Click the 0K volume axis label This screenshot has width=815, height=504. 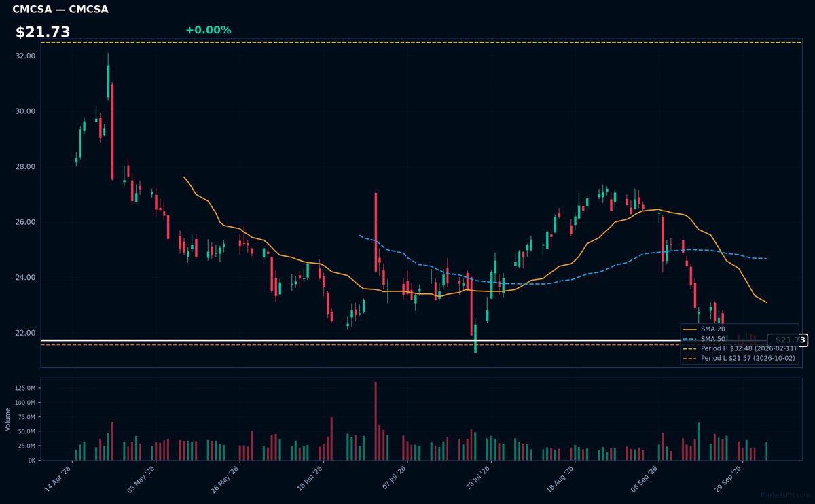pyautogui.click(x=31, y=461)
